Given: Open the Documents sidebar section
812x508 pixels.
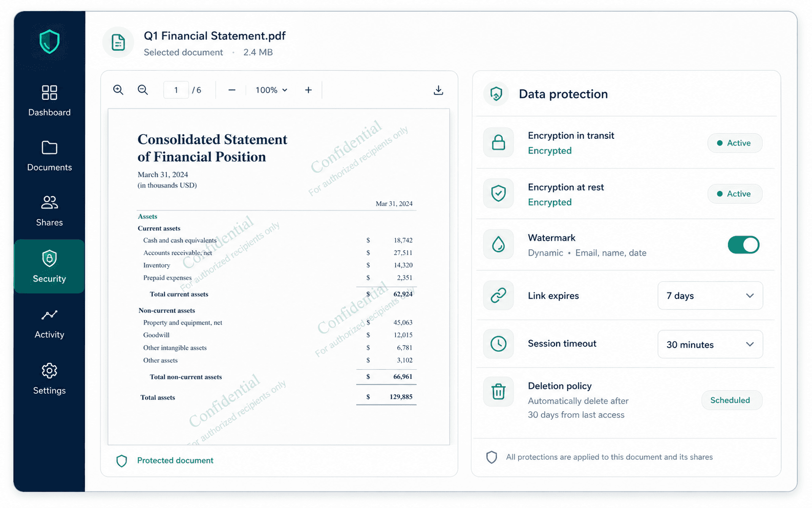Looking at the screenshot, I should pos(49,156).
